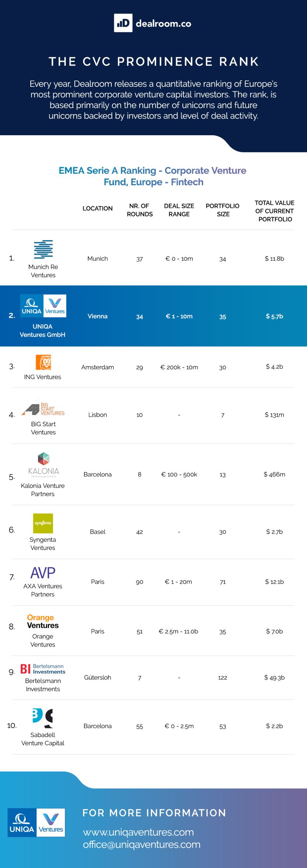Click the Orange Ventures logo
Screen dimensions: 307x868
coord(43,621)
